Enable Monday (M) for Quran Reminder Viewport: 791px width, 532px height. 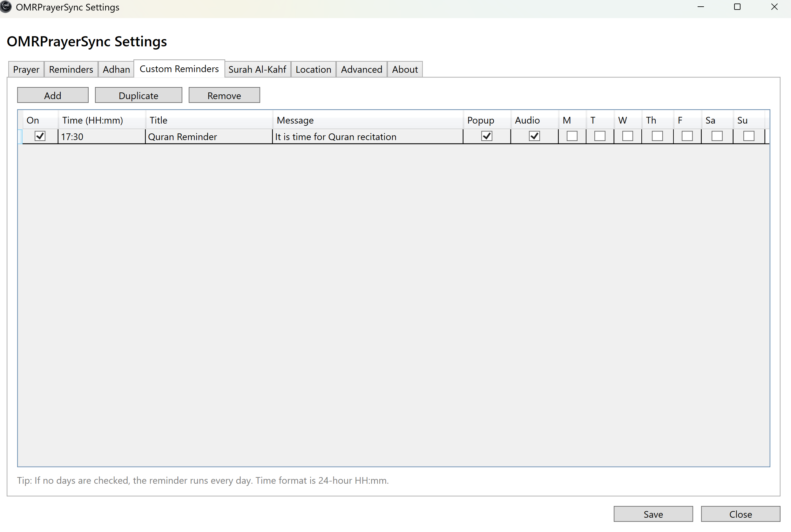[x=572, y=136]
